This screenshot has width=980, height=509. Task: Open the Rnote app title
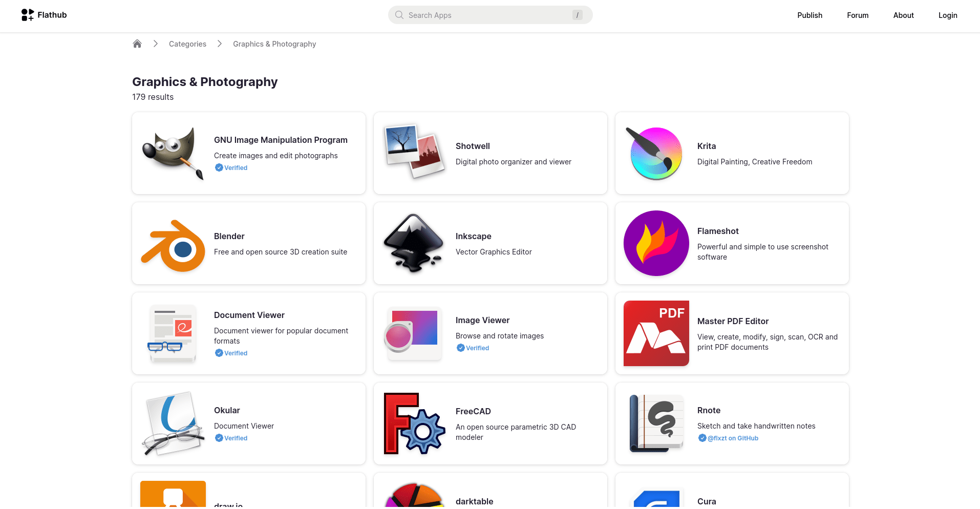(x=709, y=410)
